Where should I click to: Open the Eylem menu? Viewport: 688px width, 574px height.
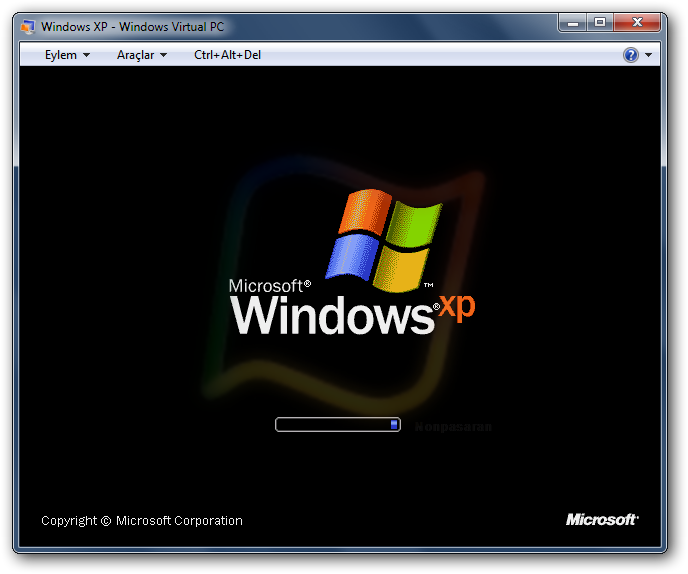pyautogui.click(x=67, y=55)
